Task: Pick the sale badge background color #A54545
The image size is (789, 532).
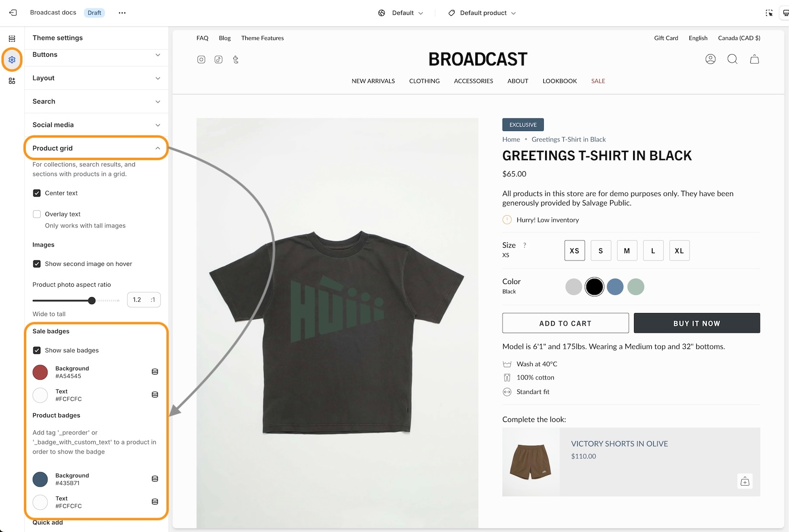Action: (40, 372)
